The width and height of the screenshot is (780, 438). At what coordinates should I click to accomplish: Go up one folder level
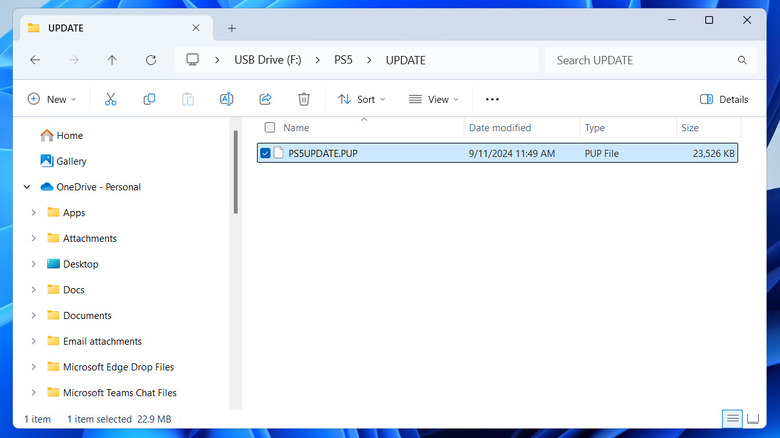tap(112, 60)
